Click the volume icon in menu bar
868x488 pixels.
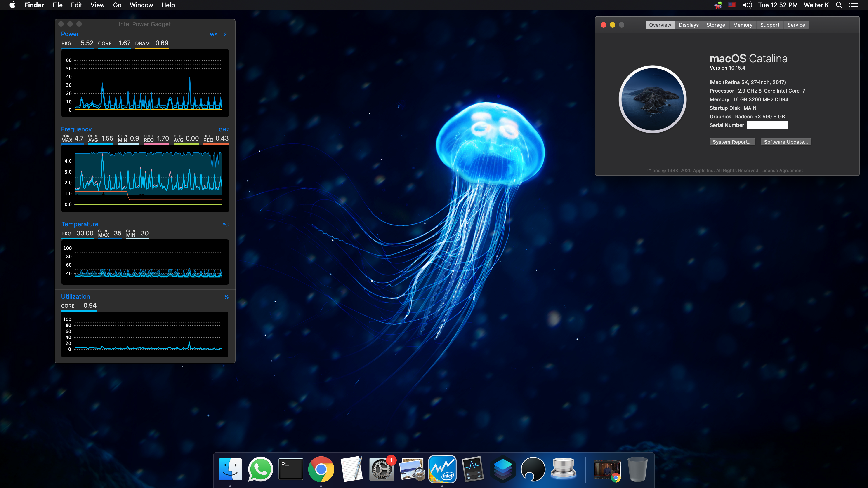(747, 5)
